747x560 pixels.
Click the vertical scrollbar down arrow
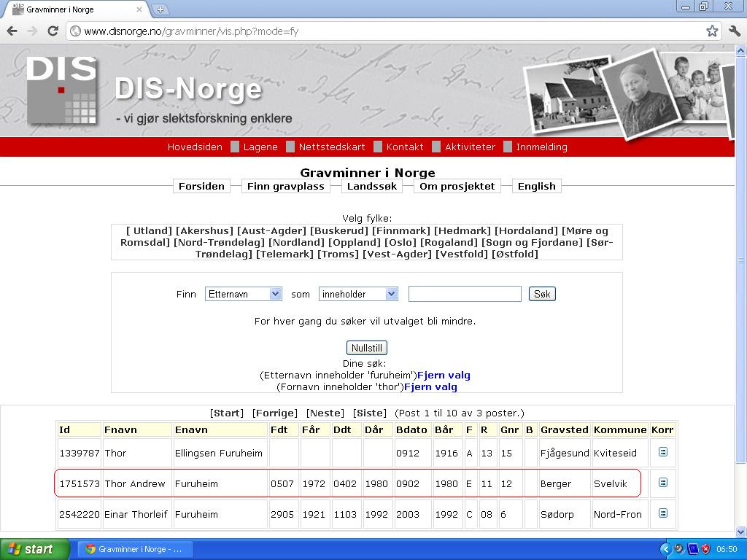pos(741,532)
